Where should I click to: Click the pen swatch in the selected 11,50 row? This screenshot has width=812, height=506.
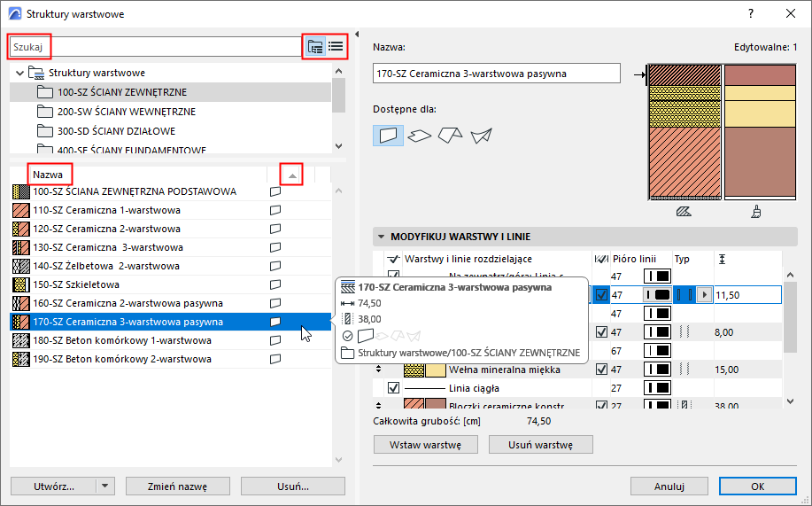(657, 295)
